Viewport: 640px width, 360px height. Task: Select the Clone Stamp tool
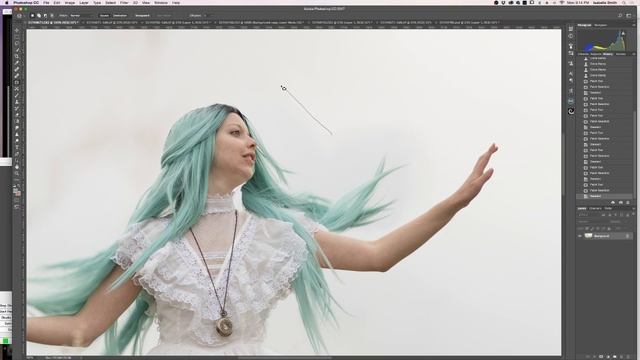tap(17, 102)
